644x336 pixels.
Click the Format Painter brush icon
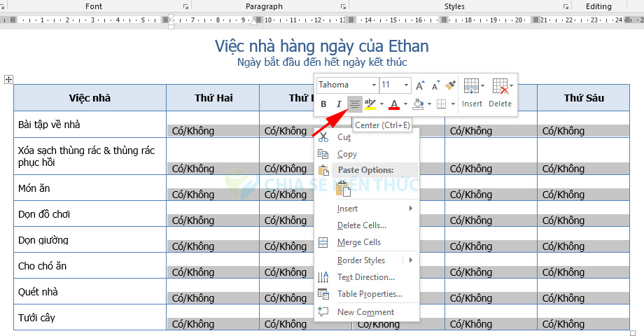click(x=450, y=85)
